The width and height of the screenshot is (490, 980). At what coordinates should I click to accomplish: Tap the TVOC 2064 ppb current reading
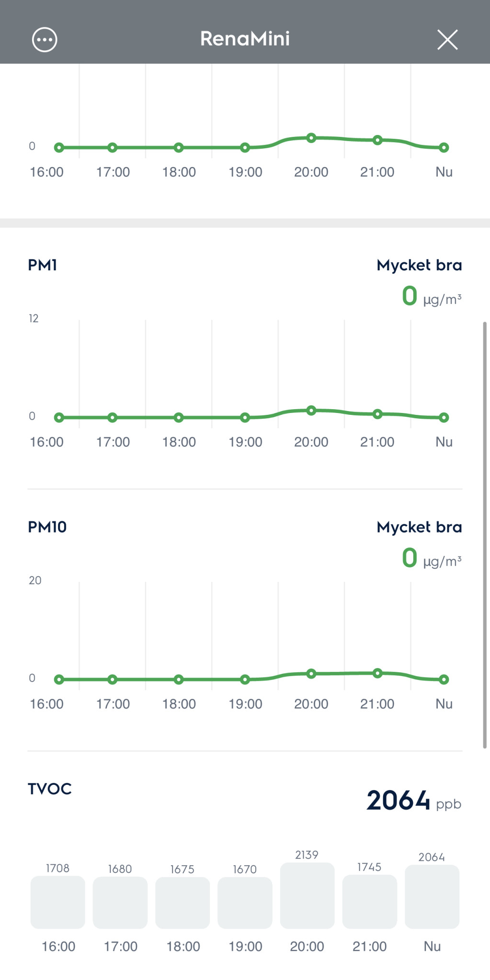[x=413, y=801]
